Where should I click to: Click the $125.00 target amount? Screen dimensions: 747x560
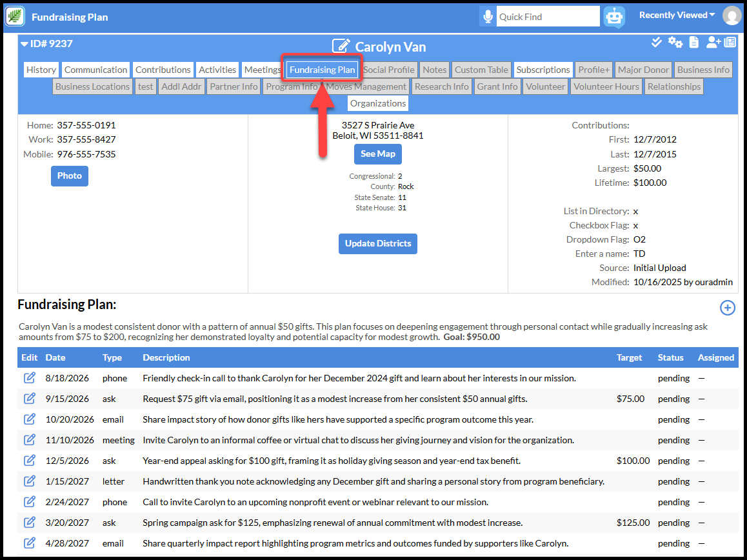pyautogui.click(x=633, y=523)
